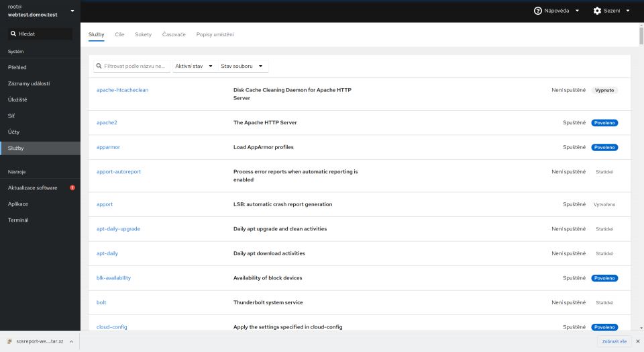Click the Povoleno badge for cloud-config
The width and height of the screenshot is (644, 352).
click(604, 327)
